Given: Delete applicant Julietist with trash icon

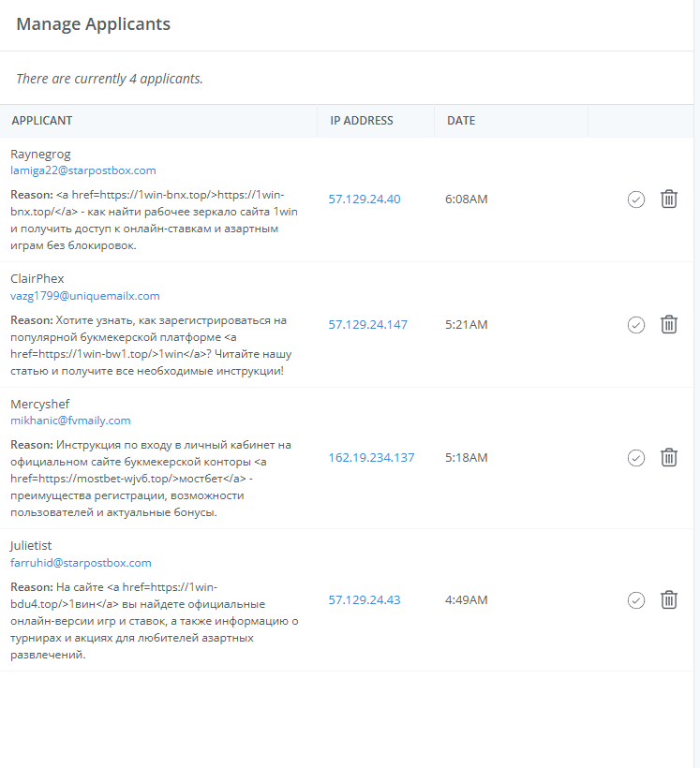Looking at the screenshot, I should point(669,600).
